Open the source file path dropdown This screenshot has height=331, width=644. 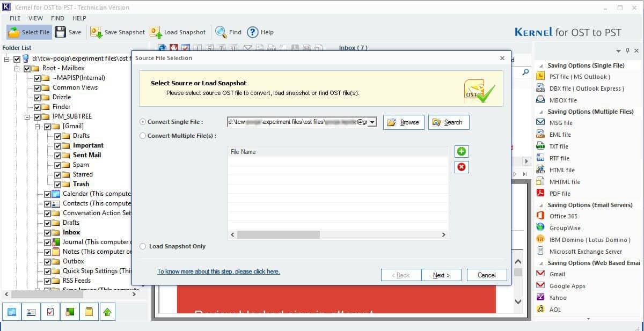(372, 122)
